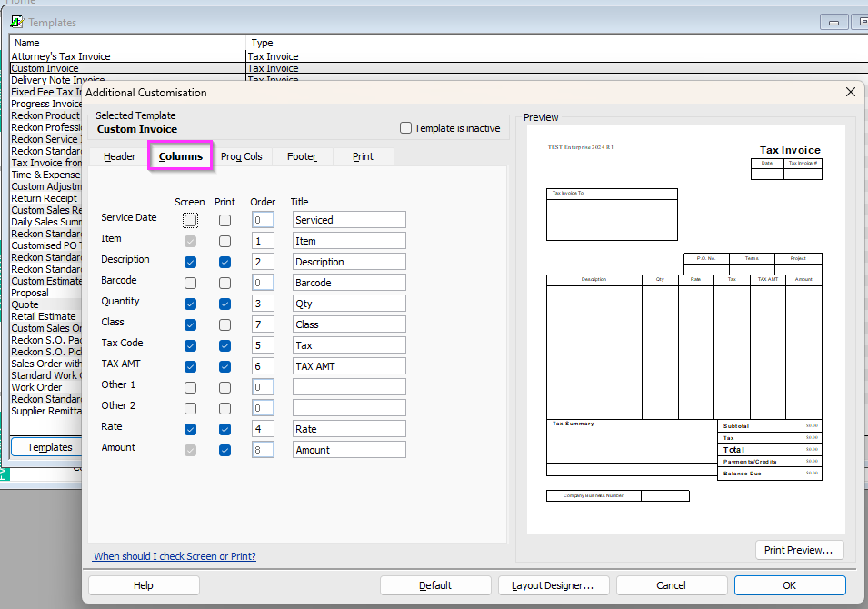This screenshot has height=609, width=868.
Task: Open the Print tab
Action: click(x=364, y=156)
